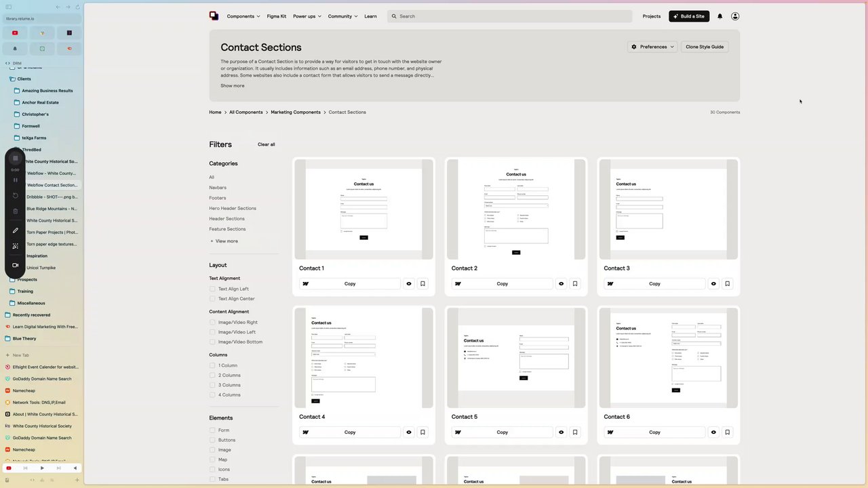Check the 2 Columns filter
This screenshot has height=488, width=868.
click(212, 375)
